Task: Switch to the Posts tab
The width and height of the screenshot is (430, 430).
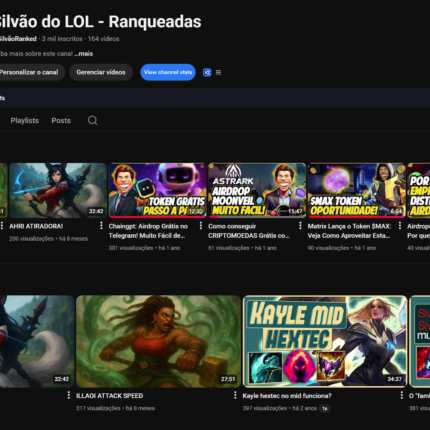Action: 61,120
